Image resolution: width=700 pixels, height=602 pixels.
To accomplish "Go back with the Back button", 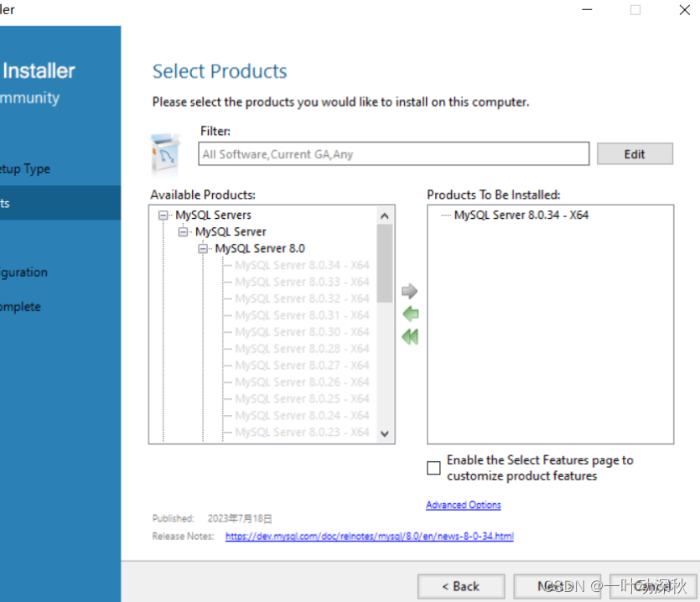I will coord(461,586).
